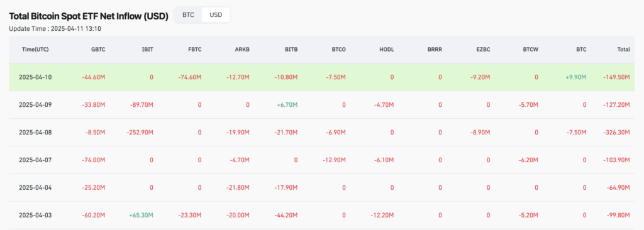
Task: Click the -74.60M FBTC outflow cell
Action: point(190,77)
